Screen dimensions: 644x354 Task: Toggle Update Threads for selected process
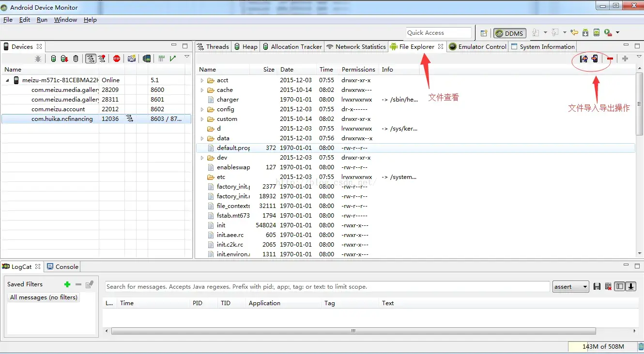coord(91,59)
